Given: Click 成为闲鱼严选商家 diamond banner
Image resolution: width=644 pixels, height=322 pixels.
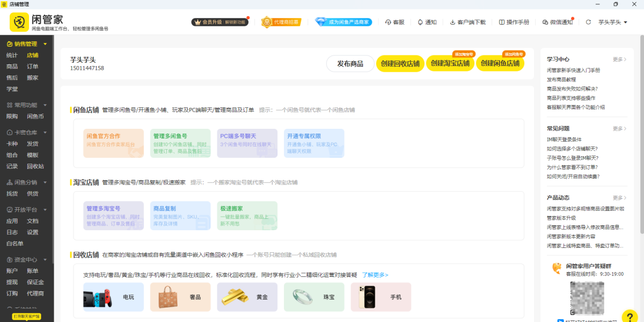Looking at the screenshot, I should [343, 22].
